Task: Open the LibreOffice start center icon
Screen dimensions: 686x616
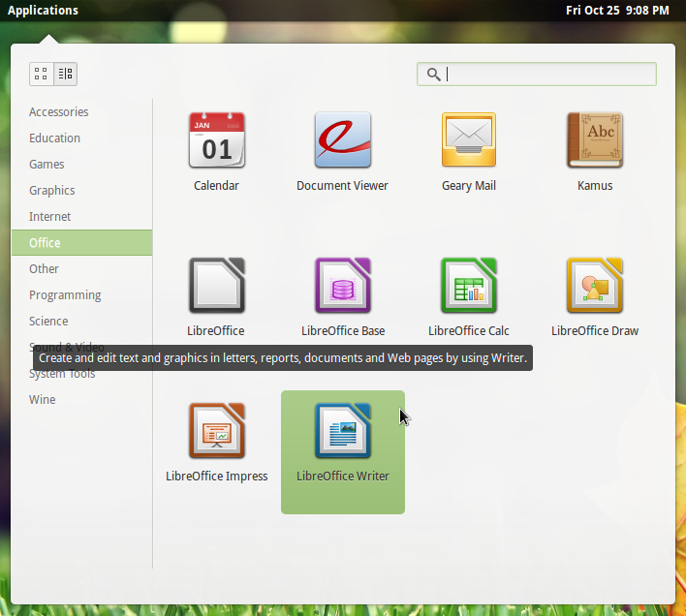Action: (x=217, y=286)
